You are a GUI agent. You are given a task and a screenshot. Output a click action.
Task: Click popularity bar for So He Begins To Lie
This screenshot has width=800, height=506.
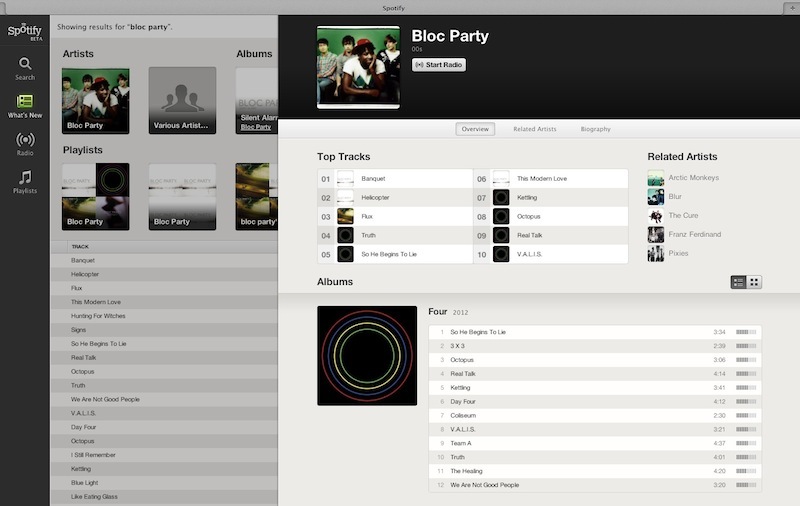746,332
